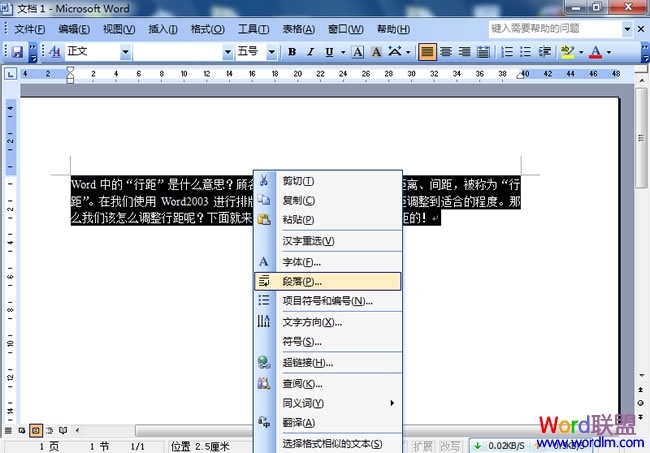The width and height of the screenshot is (650, 453).
Task: Click the center alignment icon
Action: coord(445,51)
